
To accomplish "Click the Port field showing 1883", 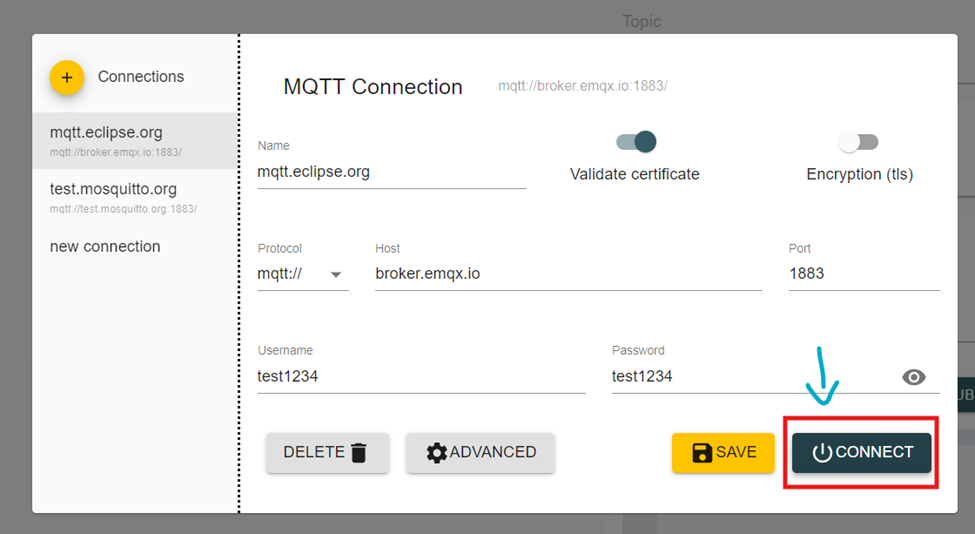I will tap(862, 273).
